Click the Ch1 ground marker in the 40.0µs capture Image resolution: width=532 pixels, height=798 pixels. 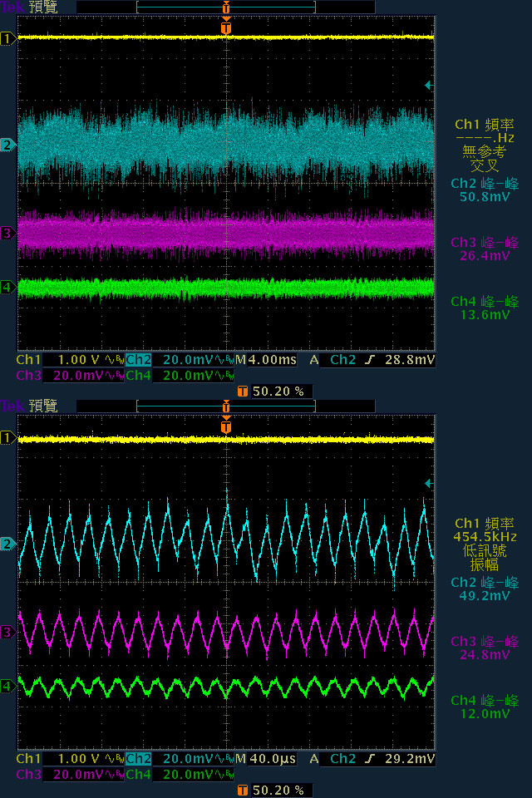pos(7,437)
